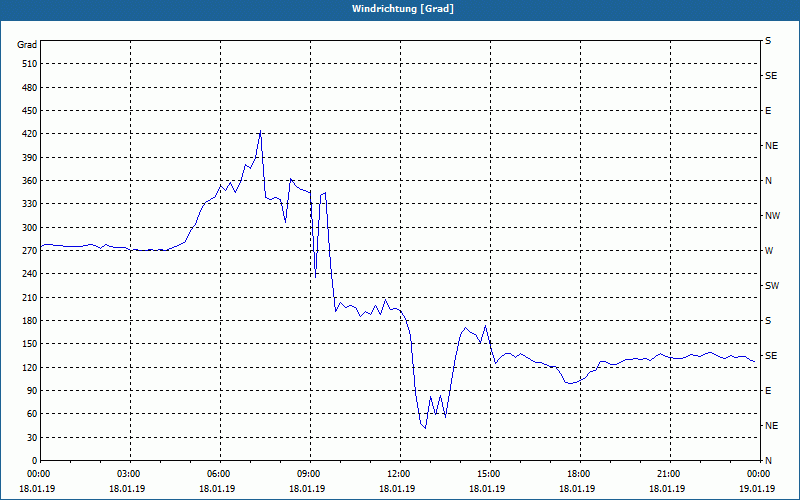Click the 03:00 time axis label
The image size is (800, 500).
(131, 474)
